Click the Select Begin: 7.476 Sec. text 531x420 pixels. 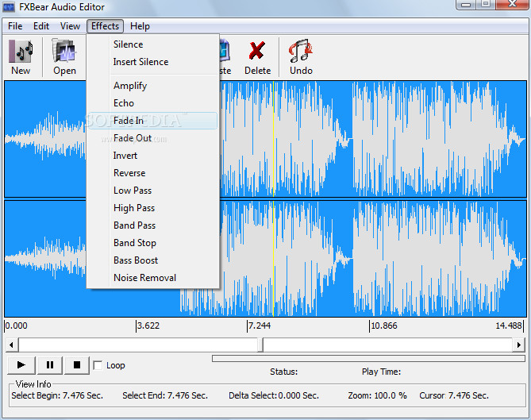[x=57, y=395]
